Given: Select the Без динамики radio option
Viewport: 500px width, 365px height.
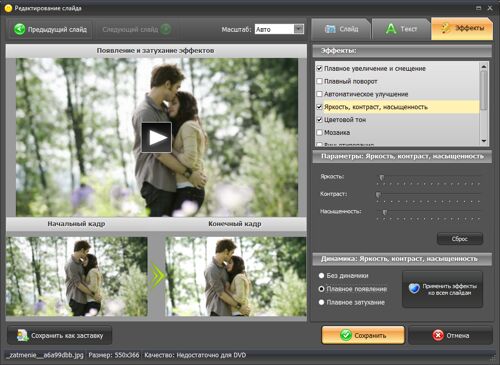Looking at the screenshot, I should tap(321, 276).
